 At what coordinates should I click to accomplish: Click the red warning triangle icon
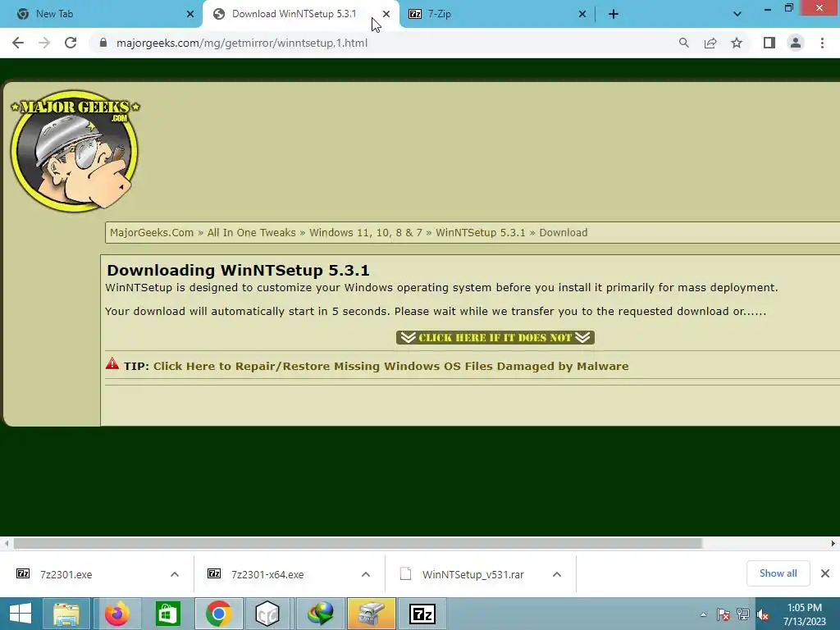(x=112, y=363)
